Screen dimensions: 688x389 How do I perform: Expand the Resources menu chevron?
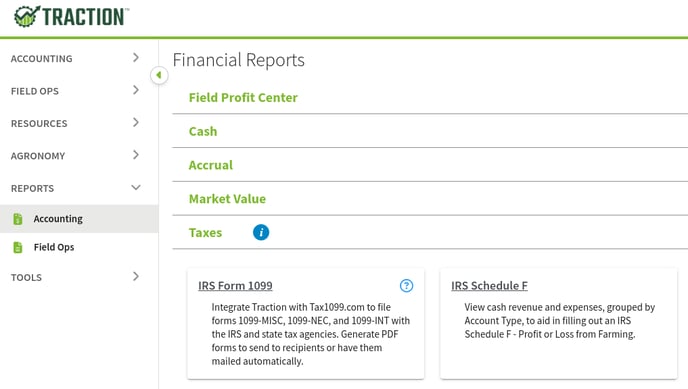[136, 123]
